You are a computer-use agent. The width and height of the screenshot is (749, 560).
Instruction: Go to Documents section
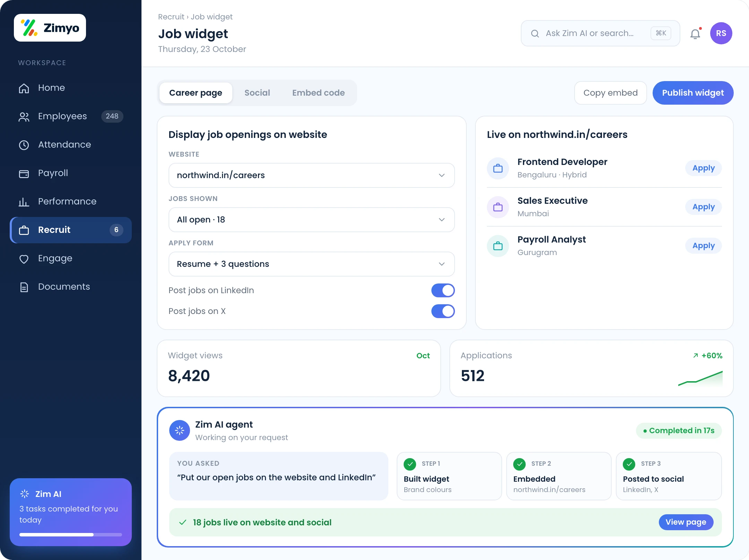(71, 287)
